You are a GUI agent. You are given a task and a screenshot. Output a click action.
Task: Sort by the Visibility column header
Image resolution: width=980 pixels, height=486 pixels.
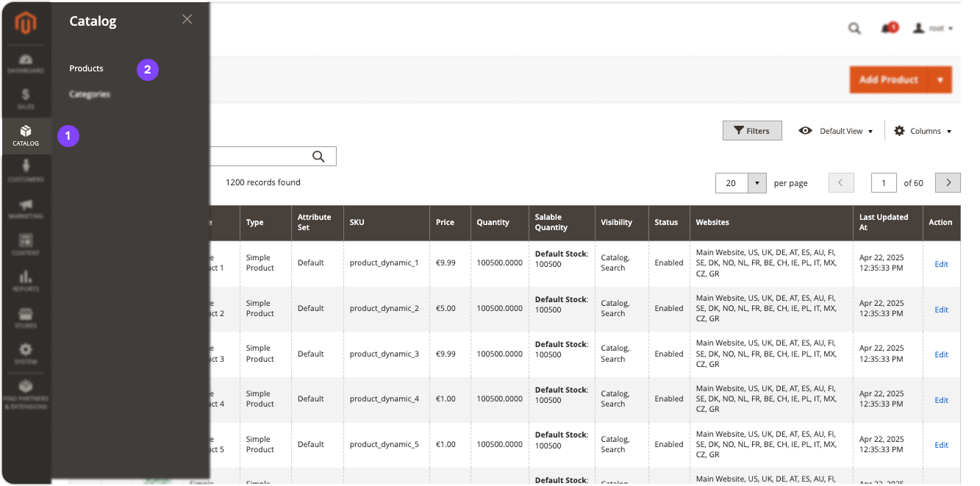(621, 223)
